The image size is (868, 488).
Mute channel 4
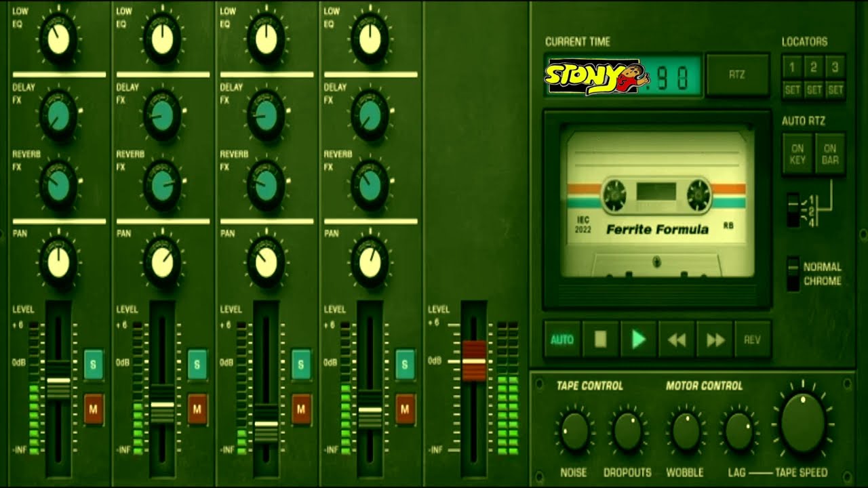405,409
